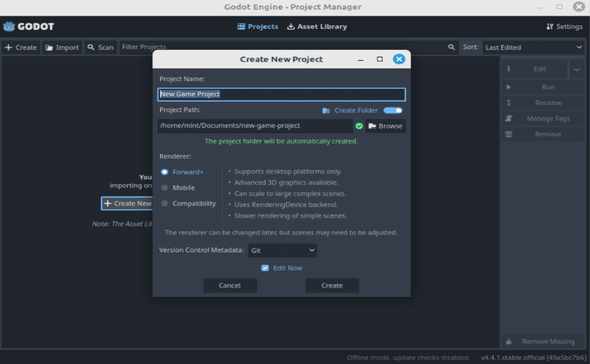Click the Godot logo icon
Image resolution: width=590 pixels, height=364 pixels.
click(x=10, y=27)
